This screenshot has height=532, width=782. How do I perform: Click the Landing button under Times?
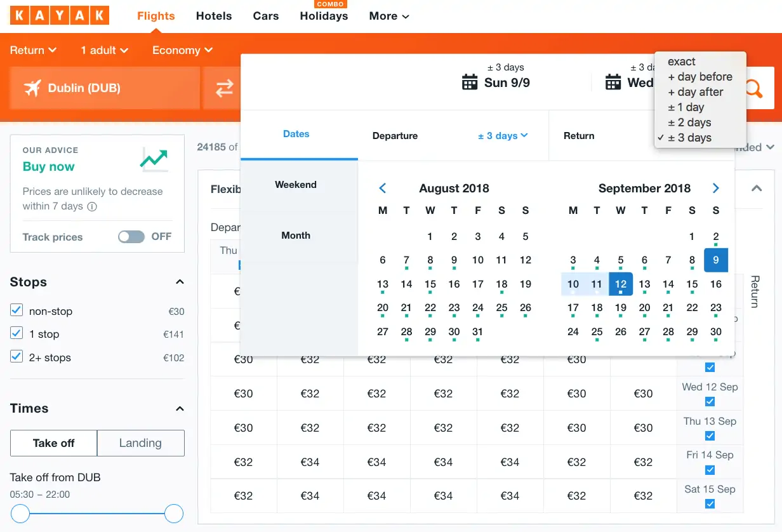(140, 443)
